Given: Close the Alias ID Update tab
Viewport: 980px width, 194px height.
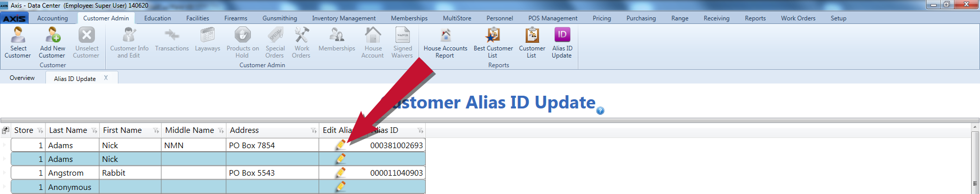Looking at the screenshot, I should [106, 78].
